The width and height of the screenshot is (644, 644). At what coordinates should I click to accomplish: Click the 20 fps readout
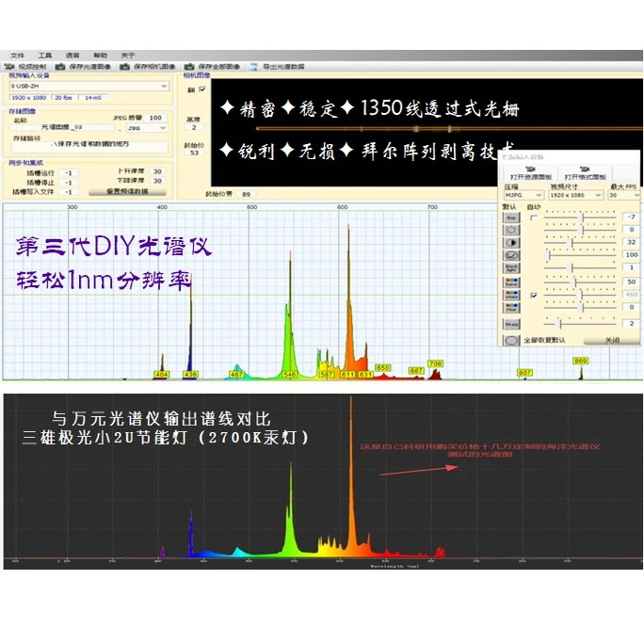click(x=63, y=98)
